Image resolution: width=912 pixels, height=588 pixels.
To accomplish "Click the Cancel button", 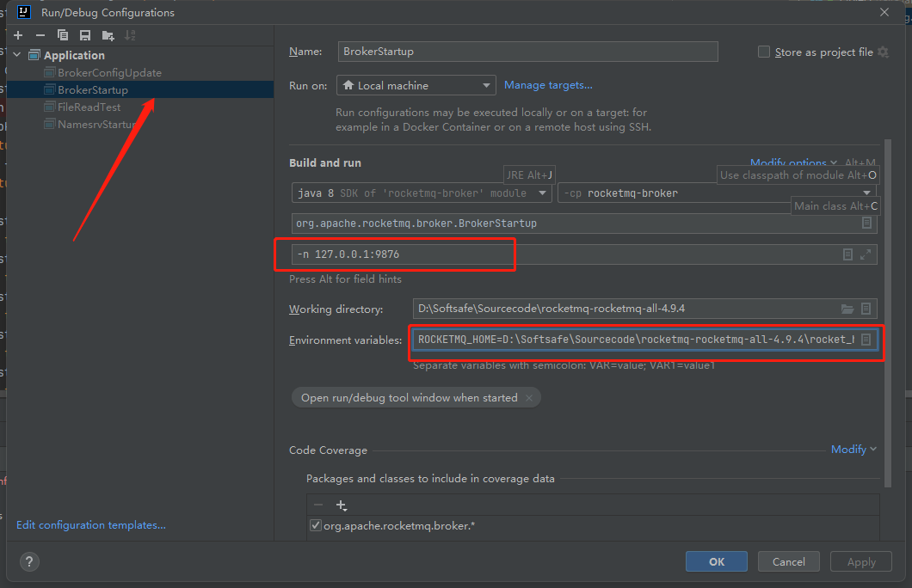I will pyautogui.click(x=789, y=561).
